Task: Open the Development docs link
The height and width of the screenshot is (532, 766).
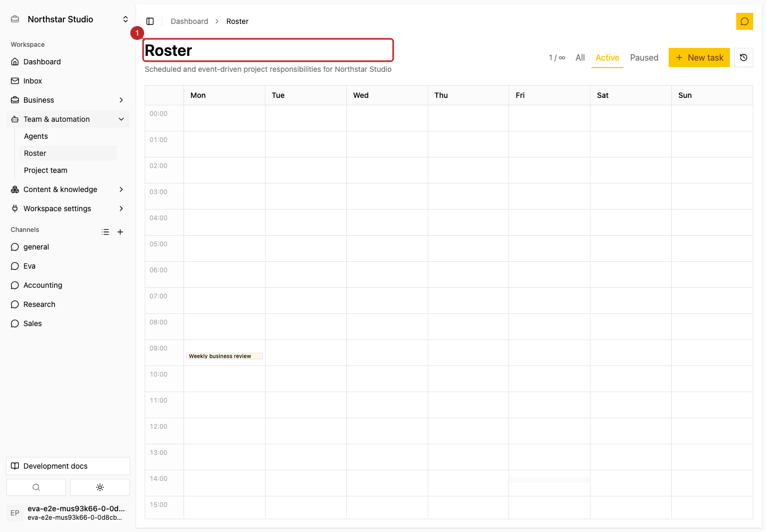Action: pos(68,466)
